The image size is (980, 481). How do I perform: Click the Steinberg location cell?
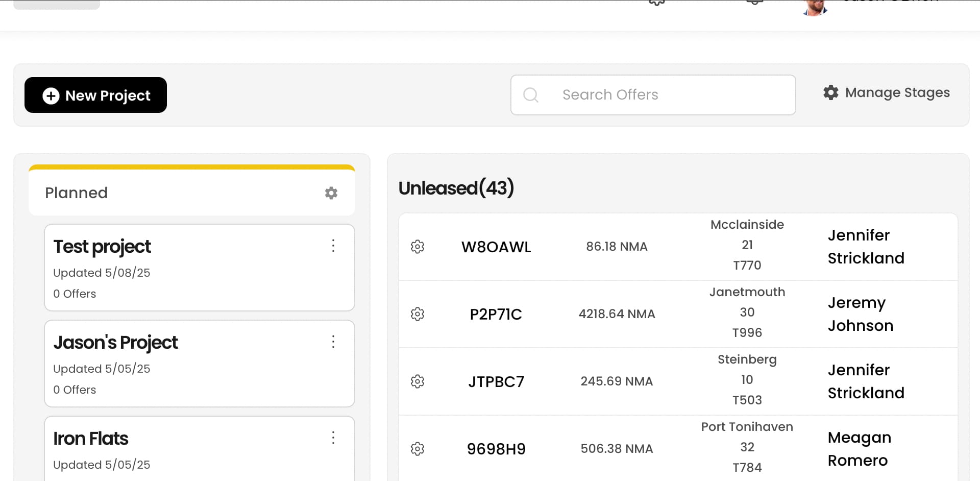[747, 380]
